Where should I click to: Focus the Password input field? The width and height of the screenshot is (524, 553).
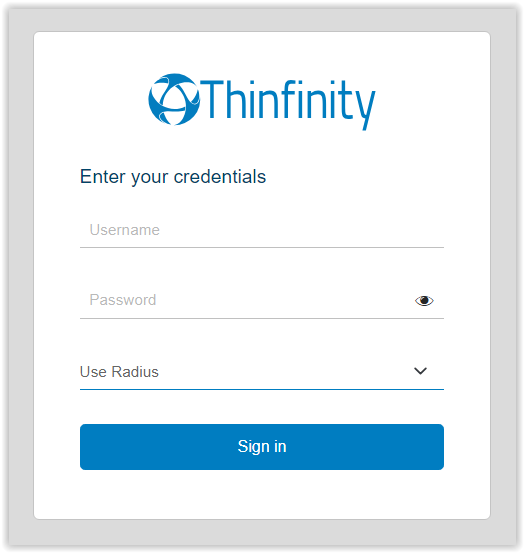pyautogui.click(x=247, y=300)
